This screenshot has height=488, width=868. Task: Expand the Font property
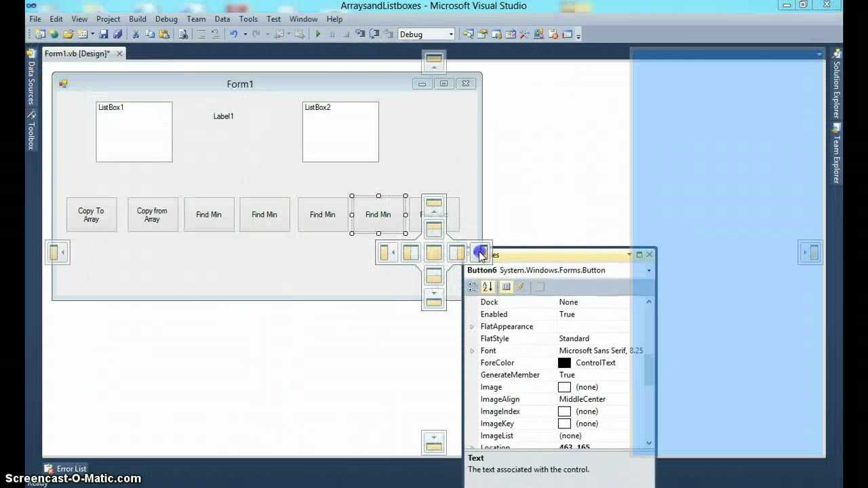pyautogui.click(x=472, y=351)
